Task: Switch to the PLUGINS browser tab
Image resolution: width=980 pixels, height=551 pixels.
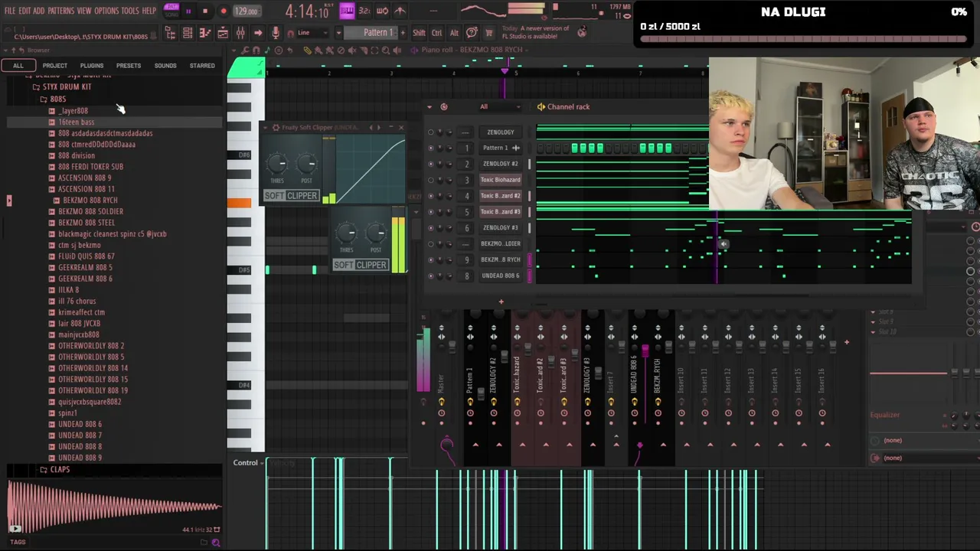Action: pos(92,66)
